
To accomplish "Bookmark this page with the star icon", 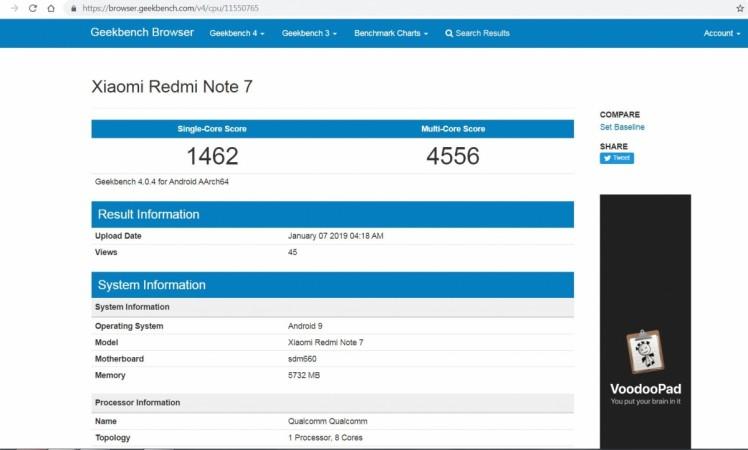I will (x=738, y=7).
